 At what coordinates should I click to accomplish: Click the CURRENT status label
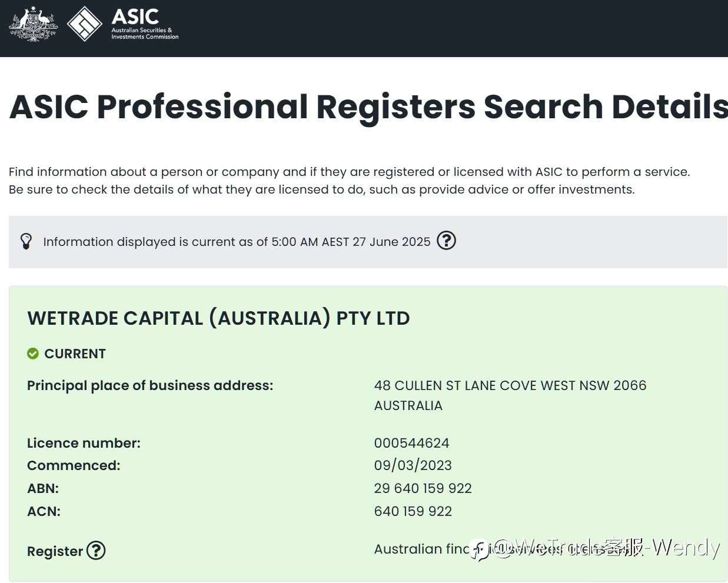[75, 354]
